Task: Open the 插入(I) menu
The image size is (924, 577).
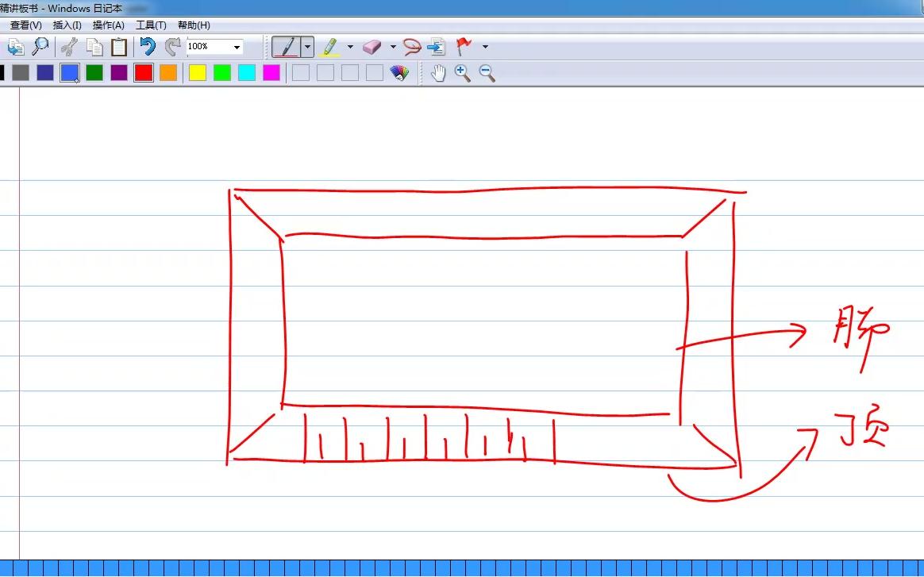Action: pyautogui.click(x=67, y=25)
